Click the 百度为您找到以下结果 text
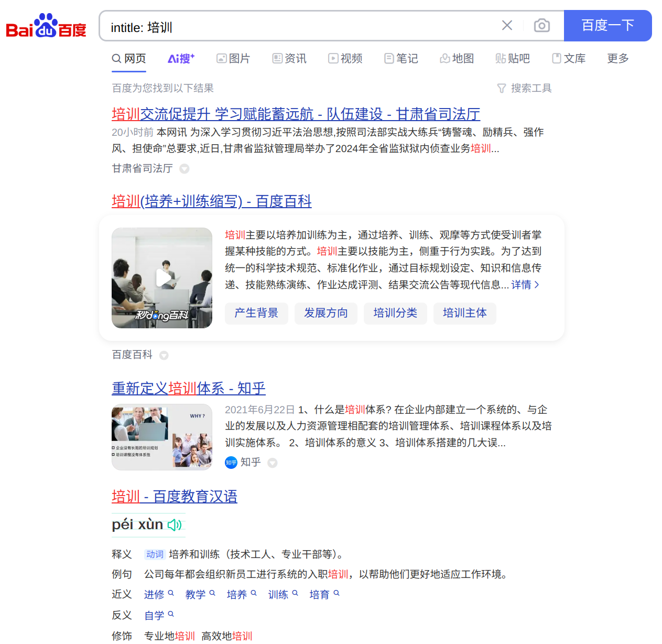This screenshot has height=644, width=662. point(162,88)
